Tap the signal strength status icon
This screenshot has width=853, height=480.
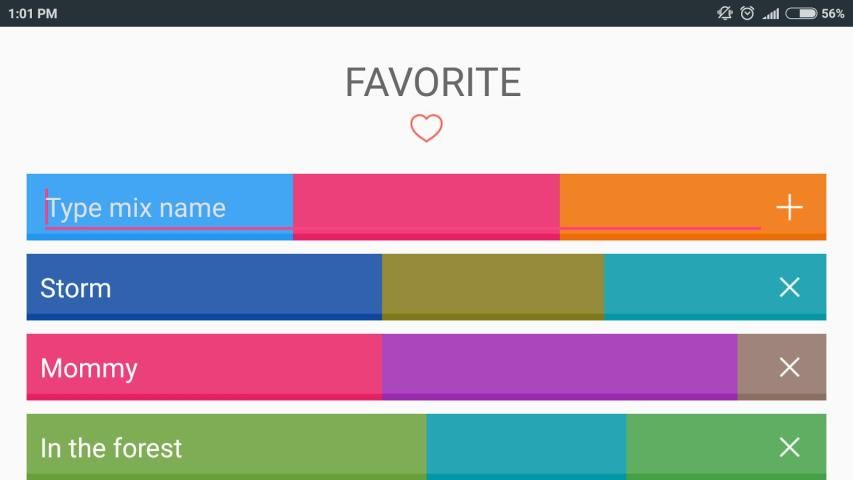point(770,13)
